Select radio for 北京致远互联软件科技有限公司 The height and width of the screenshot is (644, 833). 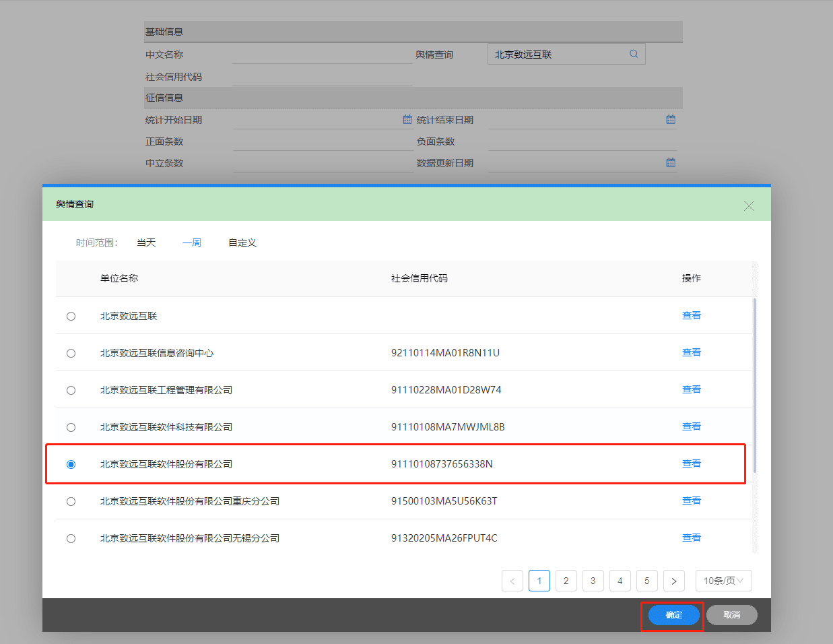point(71,427)
